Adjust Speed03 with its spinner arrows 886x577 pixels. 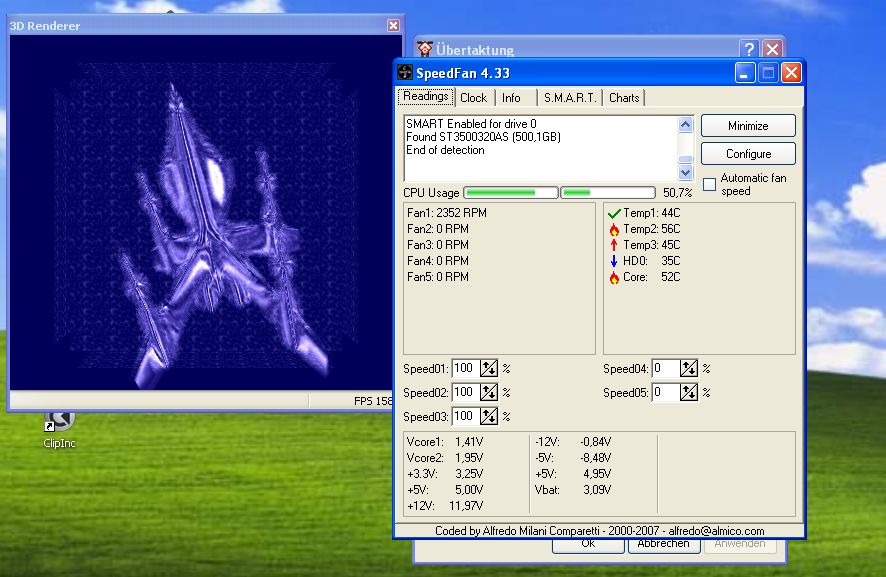coord(489,417)
